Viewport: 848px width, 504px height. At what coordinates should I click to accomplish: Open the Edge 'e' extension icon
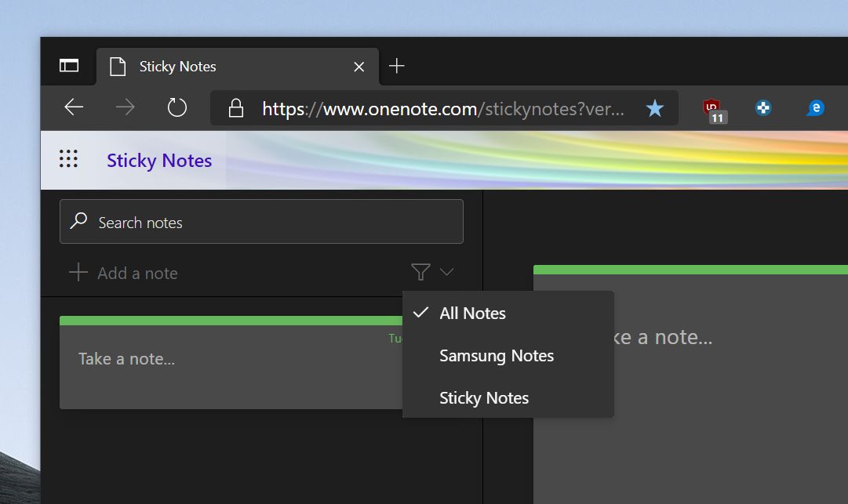tap(815, 108)
